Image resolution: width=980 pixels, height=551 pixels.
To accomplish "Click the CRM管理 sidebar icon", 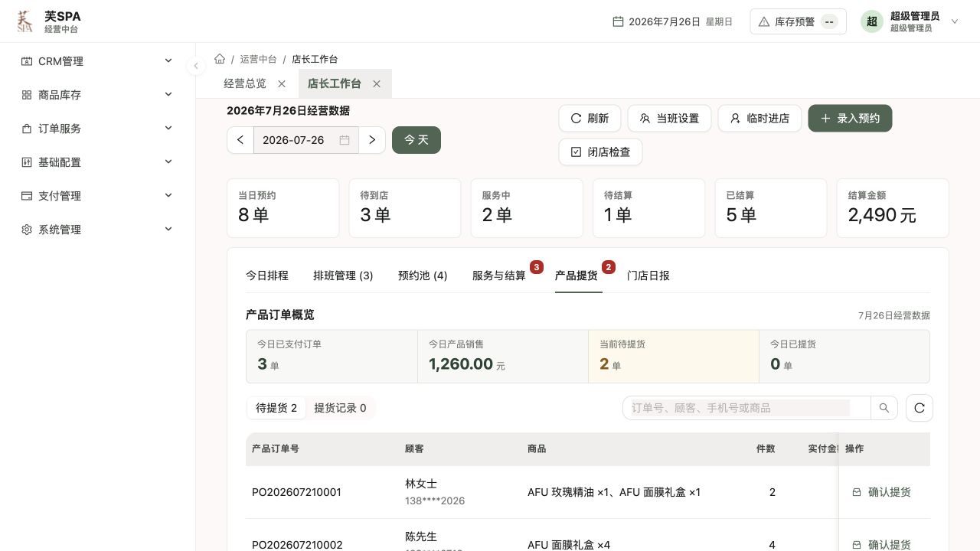I will (x=27, y=61).
